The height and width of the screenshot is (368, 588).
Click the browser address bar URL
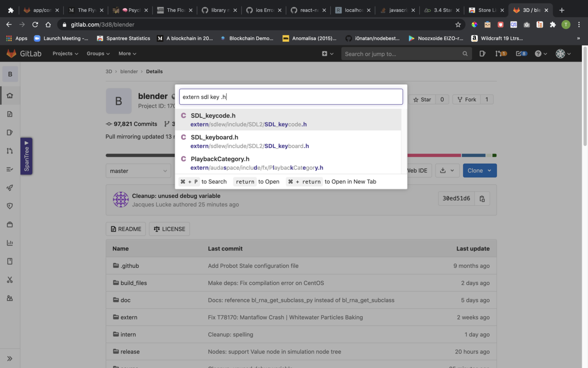102,24
